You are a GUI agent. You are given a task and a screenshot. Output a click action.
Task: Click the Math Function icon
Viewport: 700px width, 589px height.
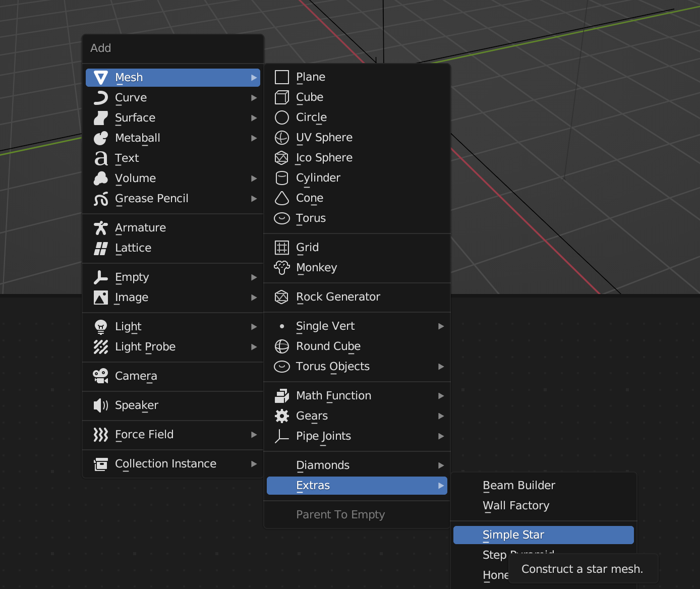(x=282, y=396)
